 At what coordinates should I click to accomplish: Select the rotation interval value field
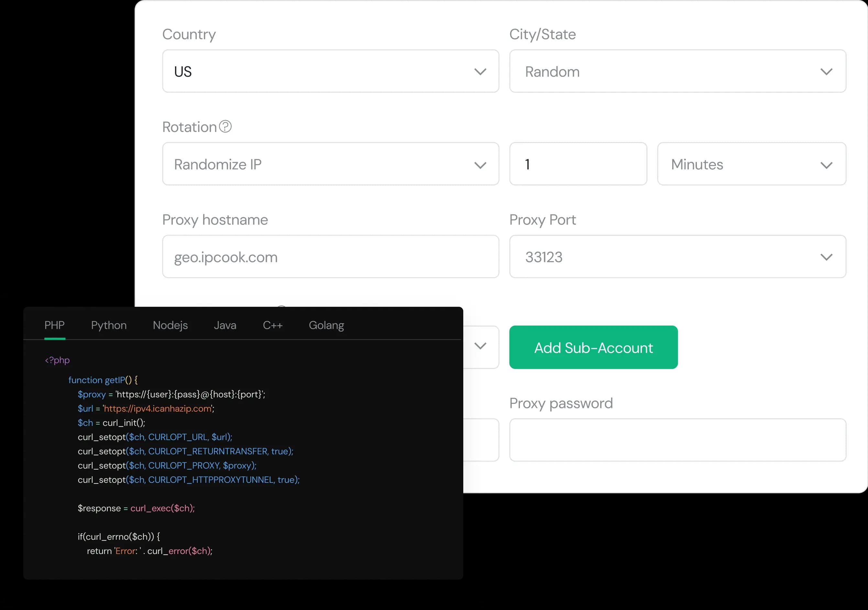pos(578,164)
